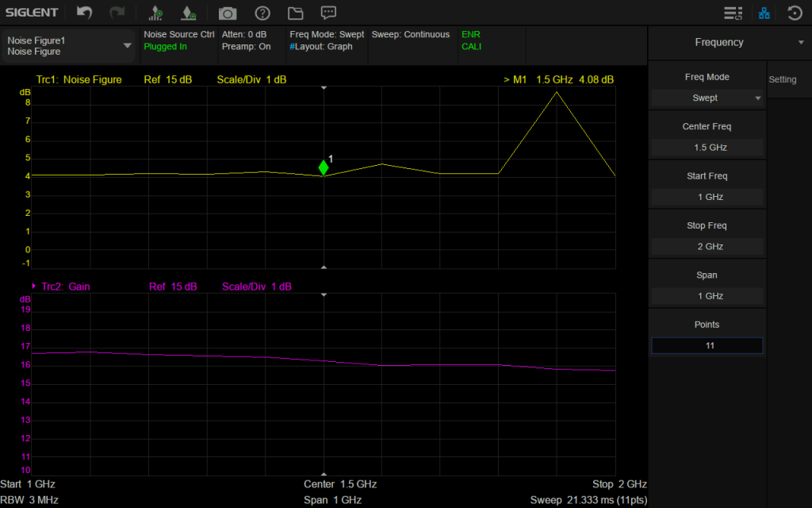
Task: Click the Noise Source Ctrl status panel
Action: [178, 40]
